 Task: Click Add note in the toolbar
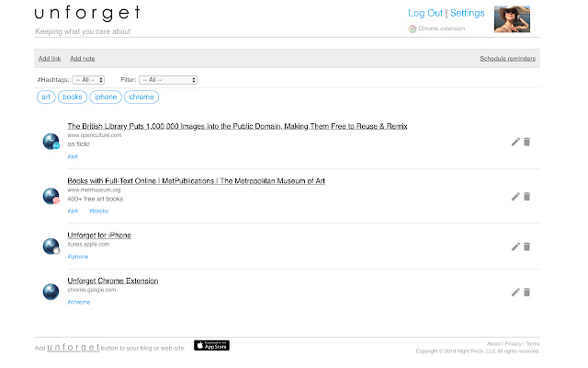pyautogui.click(x=83, y=58)
